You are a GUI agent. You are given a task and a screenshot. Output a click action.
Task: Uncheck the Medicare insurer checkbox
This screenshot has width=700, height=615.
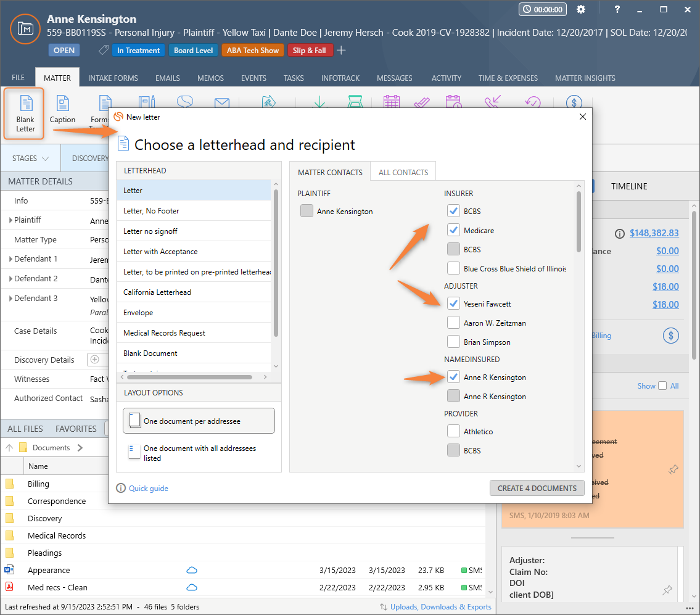coord(453,230)
